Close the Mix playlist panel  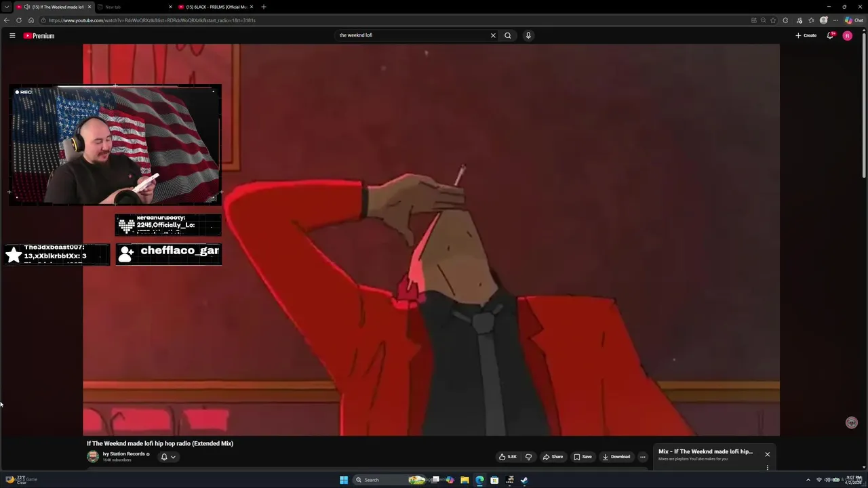click(768, 454)
